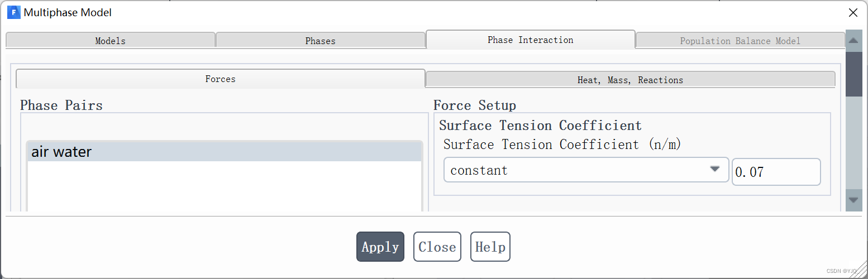This screenshot has height=279, width=868.
Task: Click the 0.07 surface tension value field
Action: tap(776, 172)
